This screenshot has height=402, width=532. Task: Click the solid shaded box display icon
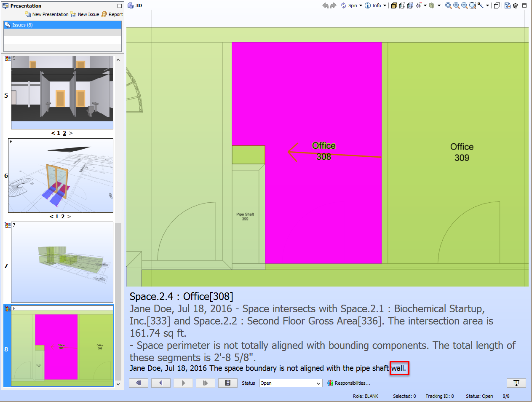click(x=394, y=5)
